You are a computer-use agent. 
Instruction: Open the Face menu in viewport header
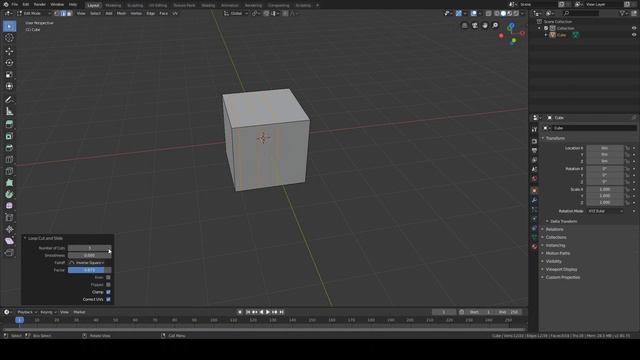(163, 13)
